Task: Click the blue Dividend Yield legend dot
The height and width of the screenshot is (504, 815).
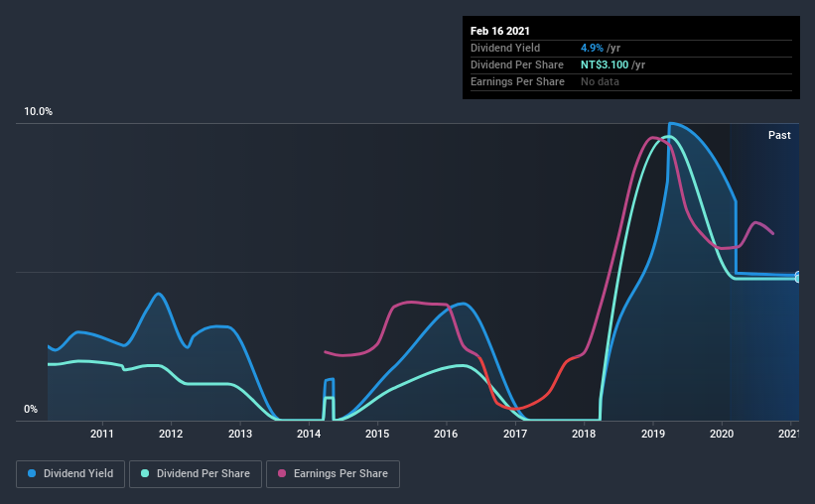Action: [x=32, y=473]
